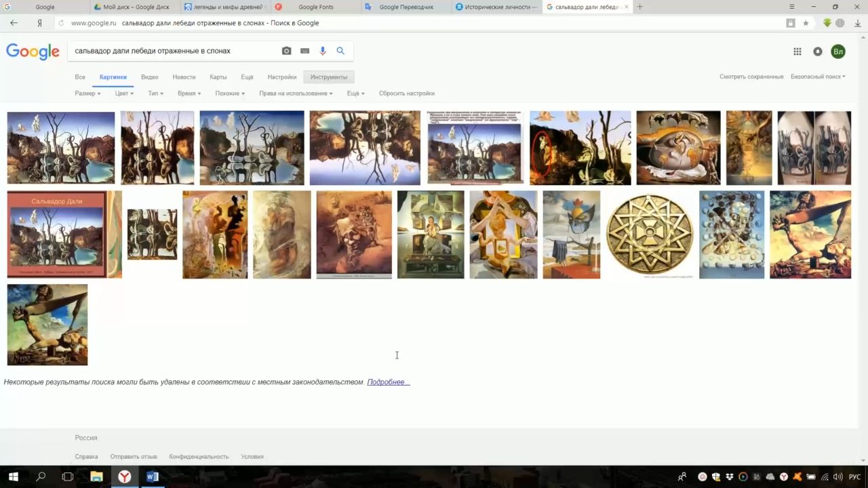
Task: Open Безопасный поиск dropdown
Action: click(x=818, y=77)
